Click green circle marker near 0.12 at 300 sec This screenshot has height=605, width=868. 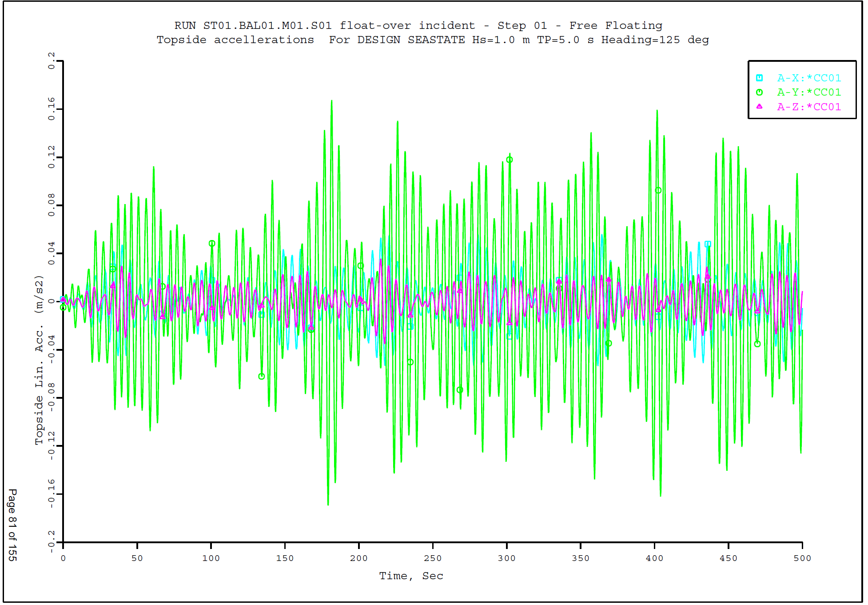(x=510, y=160)
